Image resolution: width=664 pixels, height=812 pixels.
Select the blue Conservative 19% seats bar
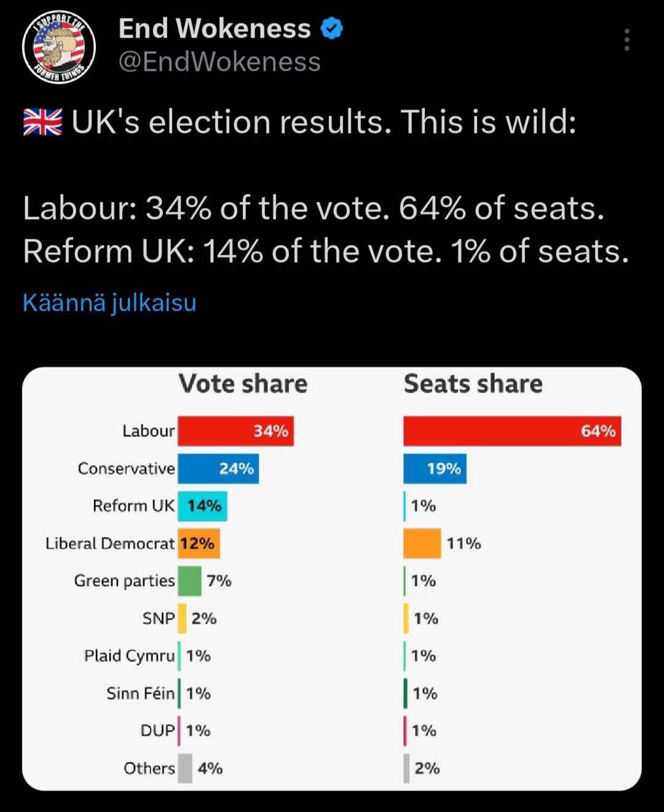coord(435,469)
